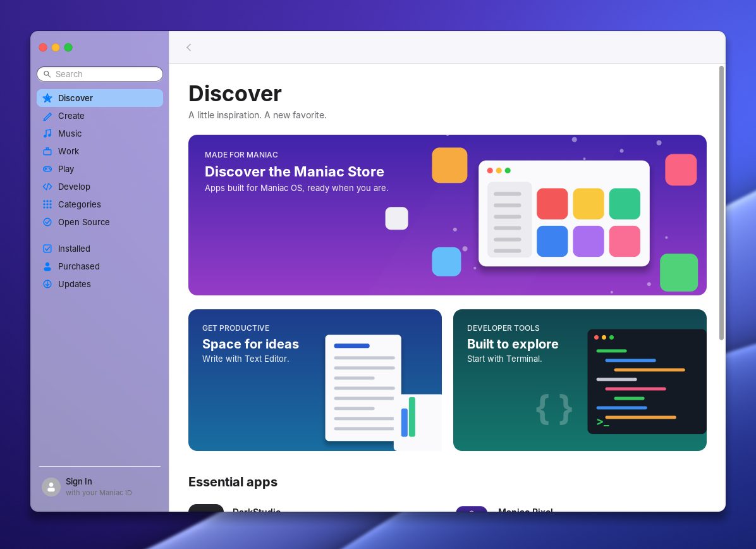Click the Create pencil icon

47,116
